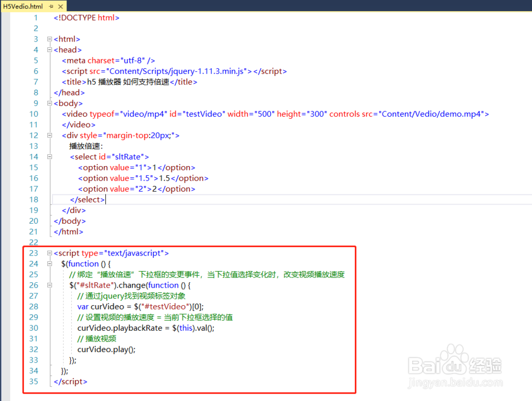Click the curVideo.playbackRate assignment
The image size is (532, 401).
[x=146, y=328]
